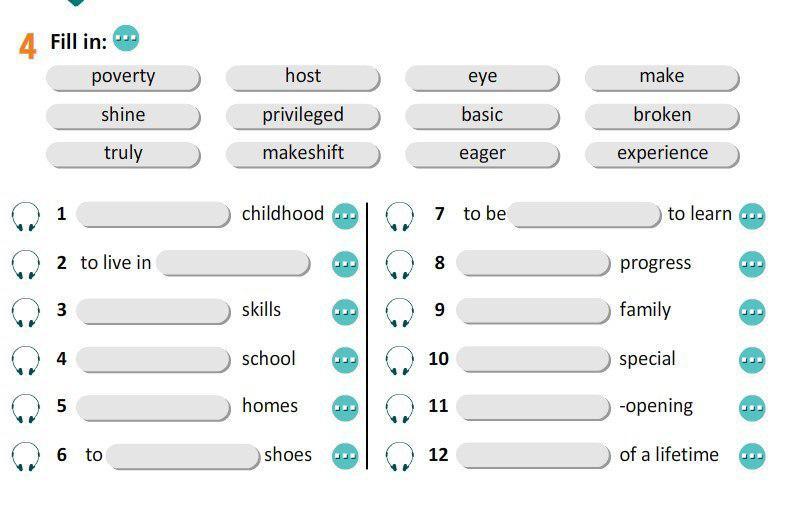The image size is (798, 508).
Task: Show the teal bubble for item 11 -opening
Action: (x=752, y=408)
